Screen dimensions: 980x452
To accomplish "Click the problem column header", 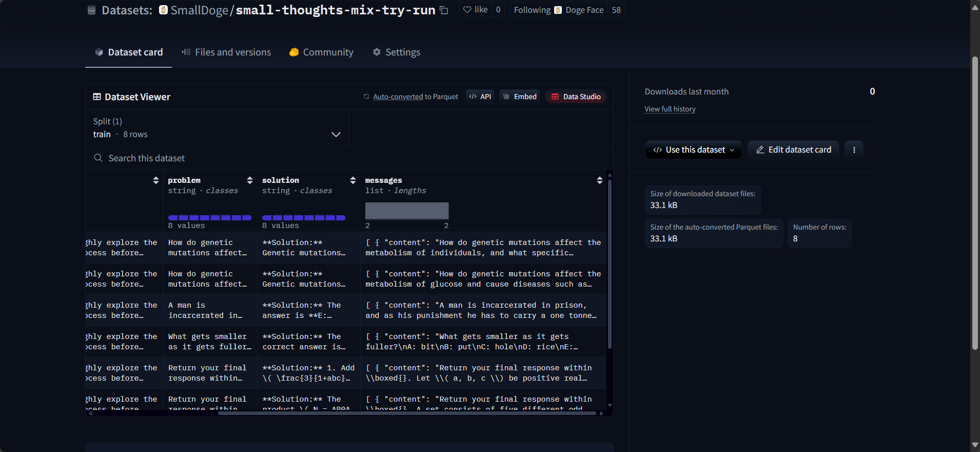I will (184, 180).
